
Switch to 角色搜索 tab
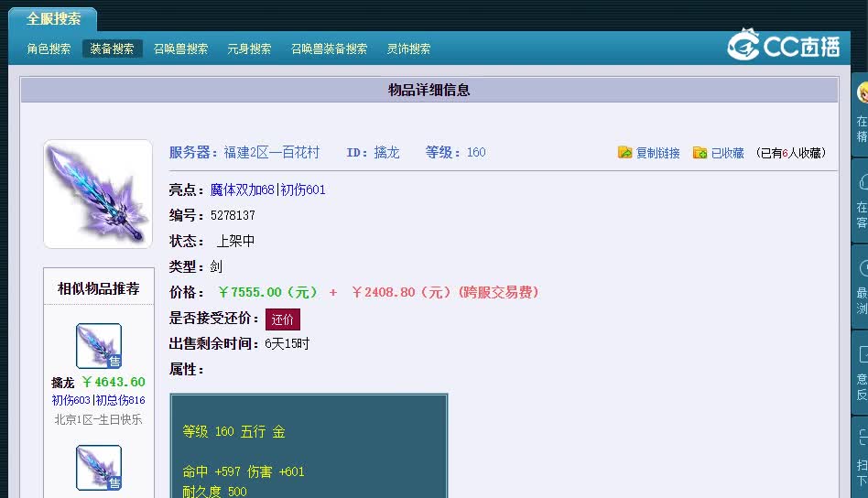click(49, 49)
